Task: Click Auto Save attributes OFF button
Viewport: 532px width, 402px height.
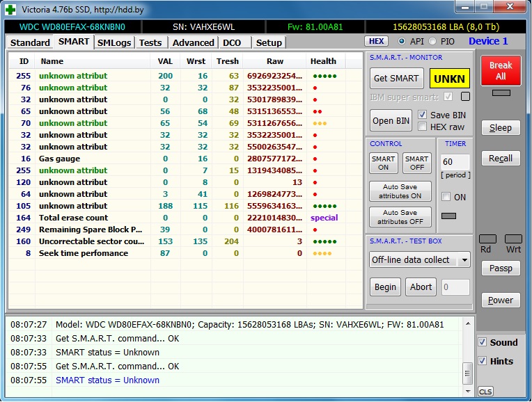Action: click(x=400, y=217)
